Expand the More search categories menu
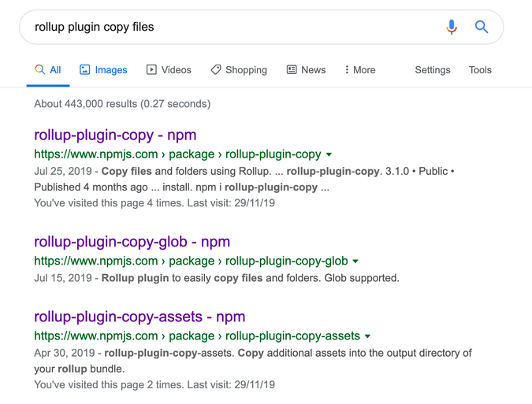Screen dimensions: 532x404 point(364,70)
